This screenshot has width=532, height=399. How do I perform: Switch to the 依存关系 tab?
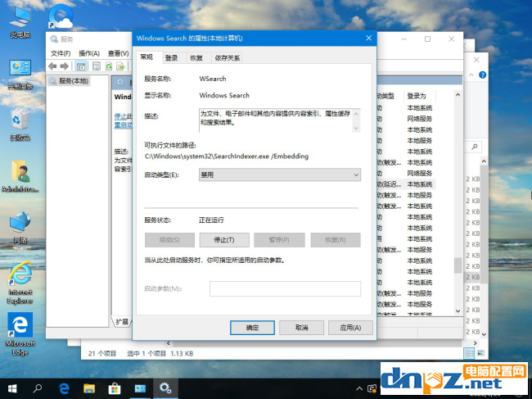pos(227,58)
